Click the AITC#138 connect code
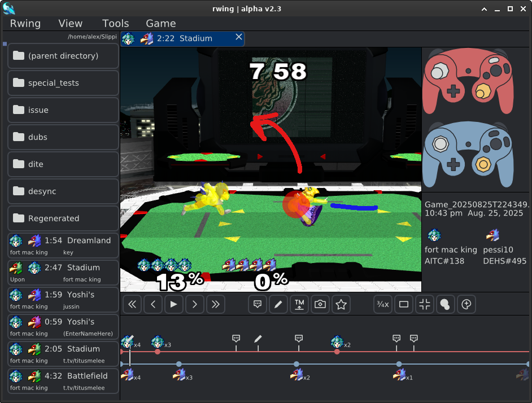532x403 pixels. point(444,261)
